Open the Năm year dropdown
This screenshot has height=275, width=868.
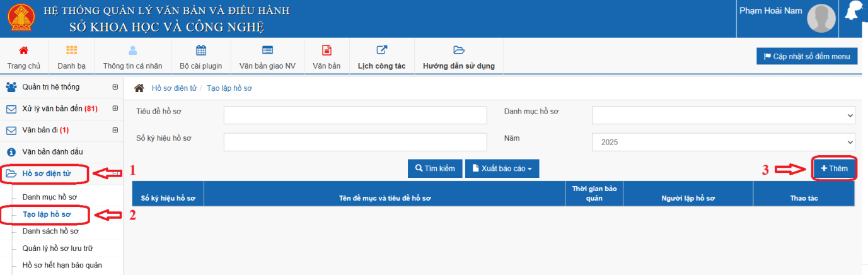tap(723, 142)
